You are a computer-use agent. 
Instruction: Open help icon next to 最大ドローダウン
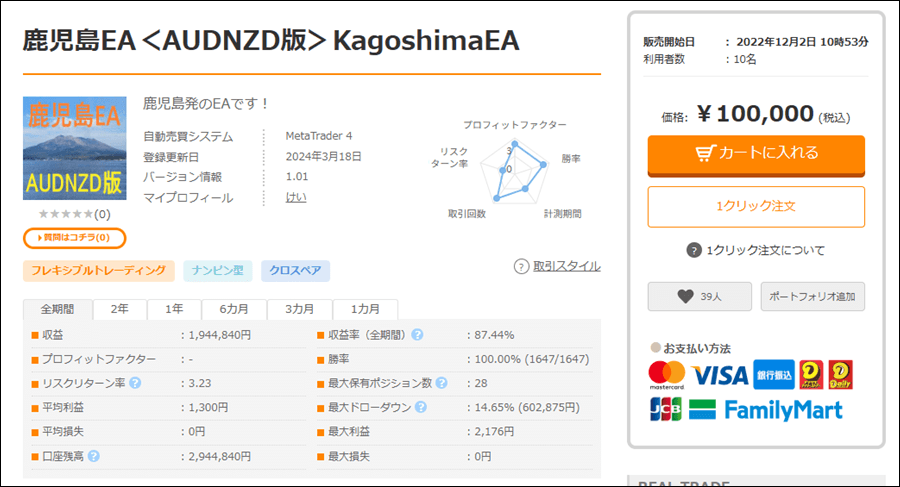point(421,407)
